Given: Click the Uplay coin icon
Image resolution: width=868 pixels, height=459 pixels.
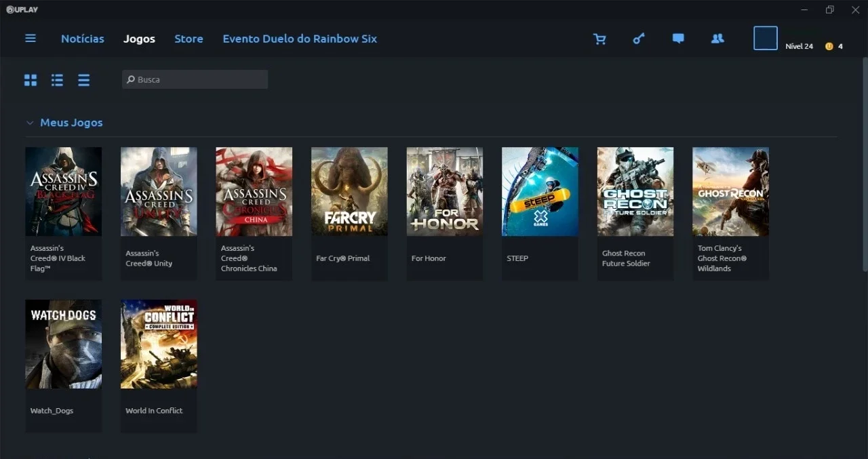Looking at the screenshot, I should tap(829, 46).
